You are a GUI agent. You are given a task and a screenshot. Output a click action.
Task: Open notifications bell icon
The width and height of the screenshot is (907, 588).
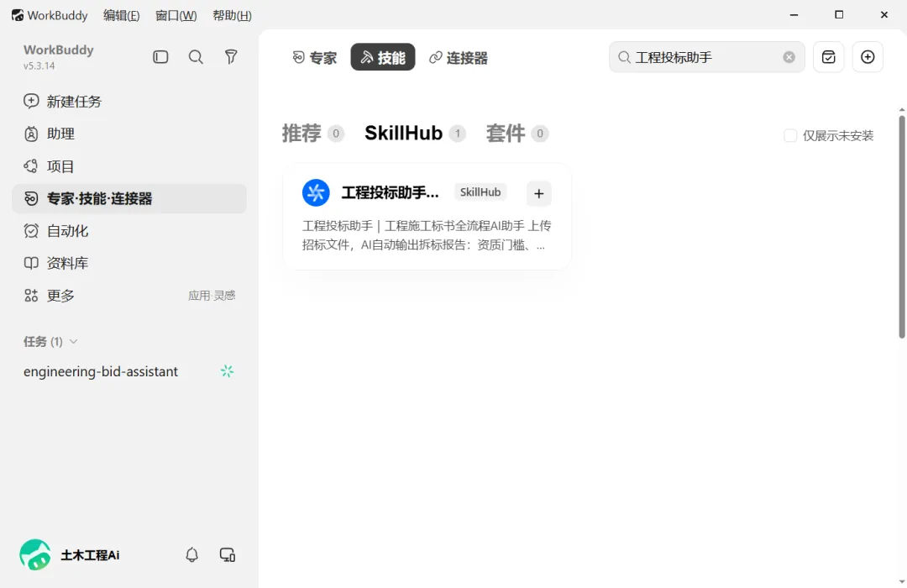point(191,555)
